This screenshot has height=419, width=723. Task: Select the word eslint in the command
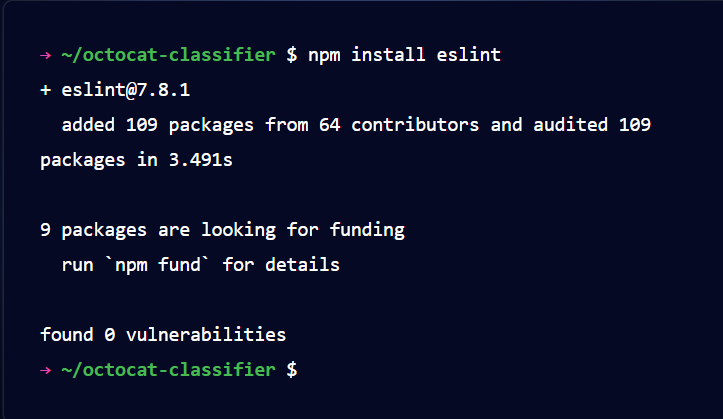tap(468, 55)
